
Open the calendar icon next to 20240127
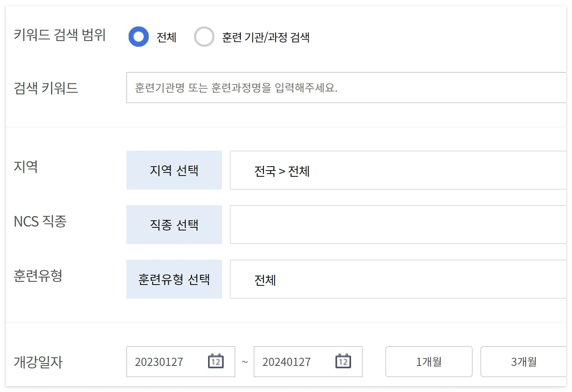[x=343, y=362]
